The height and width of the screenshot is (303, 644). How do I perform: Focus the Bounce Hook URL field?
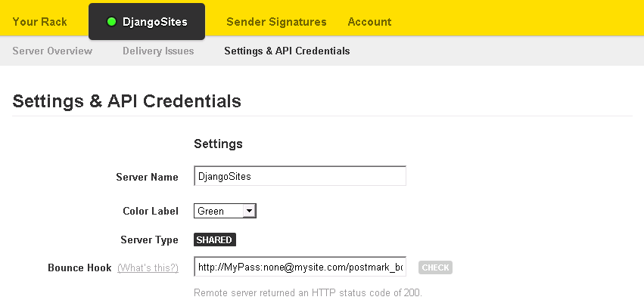click(x=300, y=267)
